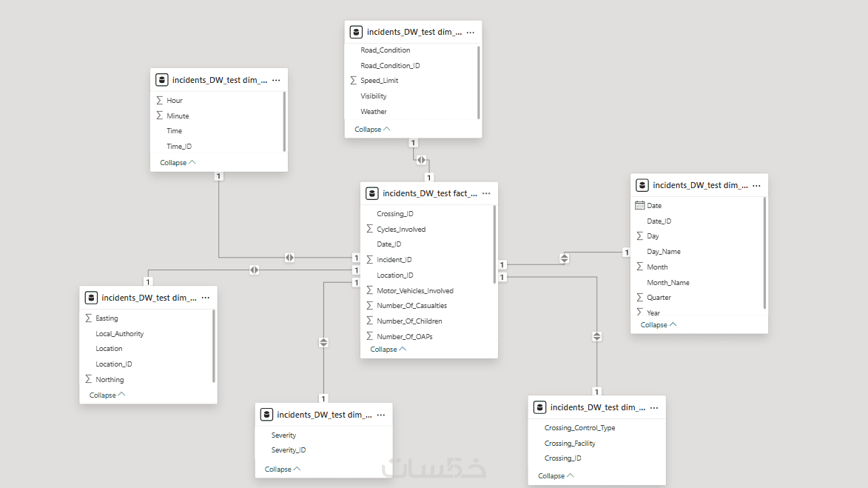Collapse the table with Crossing_Control_Type
Image resolution: width=868 pixels, height=488 pixels.
(556, 475)
